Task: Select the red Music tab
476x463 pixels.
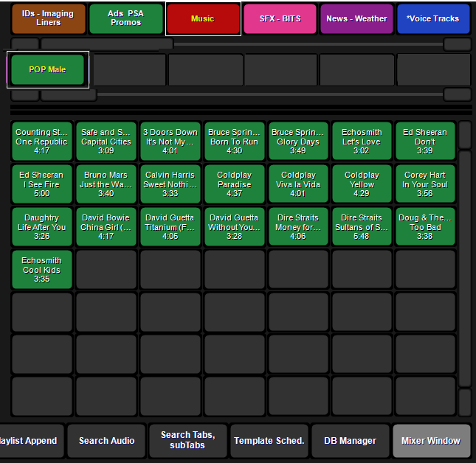Action: pyautogui.click(x=203, y=18)
